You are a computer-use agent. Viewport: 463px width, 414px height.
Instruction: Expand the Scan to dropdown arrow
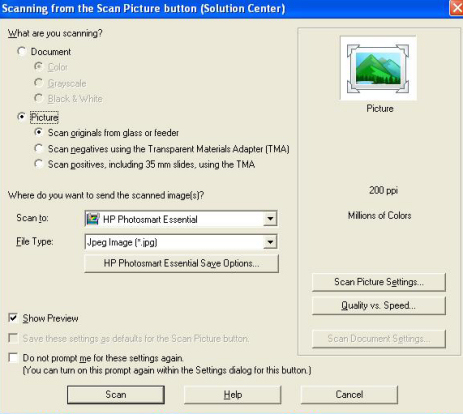270,219
